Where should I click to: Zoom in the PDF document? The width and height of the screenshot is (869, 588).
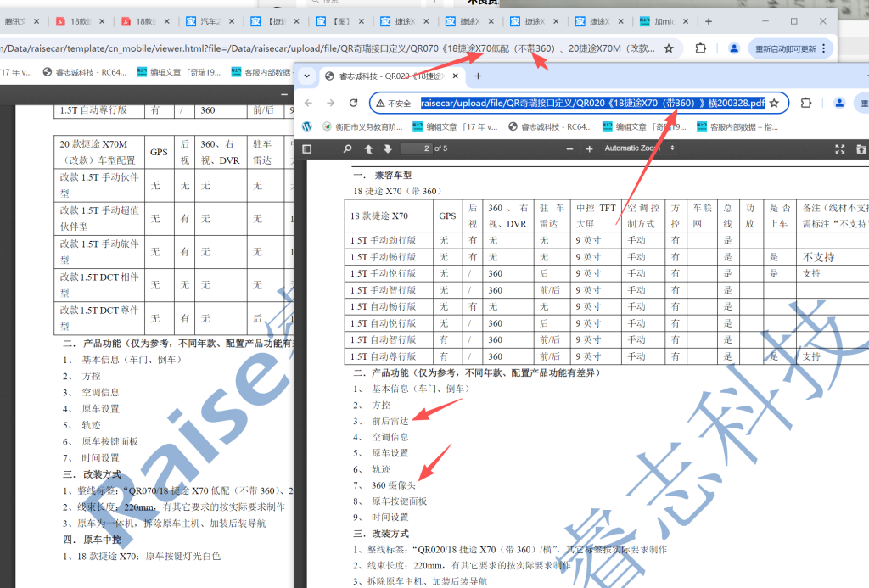point(589,148)
